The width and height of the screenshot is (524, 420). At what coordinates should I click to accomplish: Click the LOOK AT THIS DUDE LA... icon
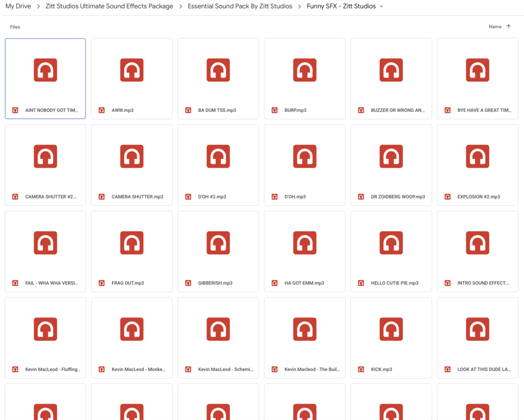pos(478,329)
